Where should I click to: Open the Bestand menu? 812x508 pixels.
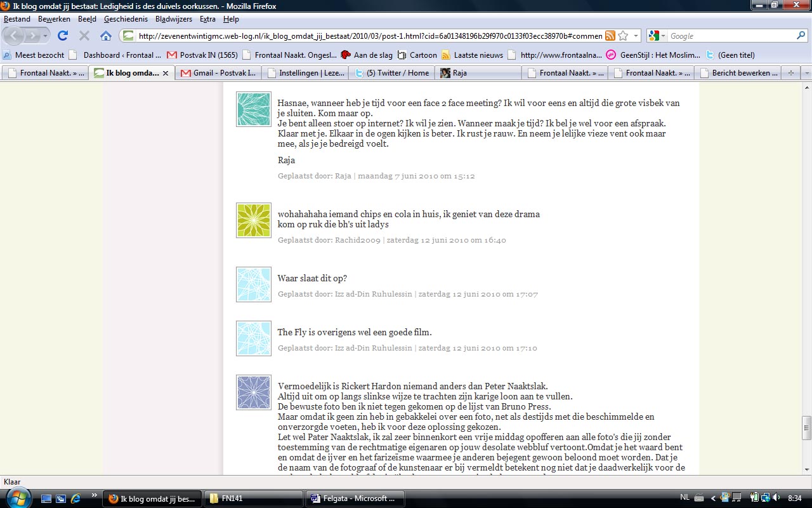(17, 19)
